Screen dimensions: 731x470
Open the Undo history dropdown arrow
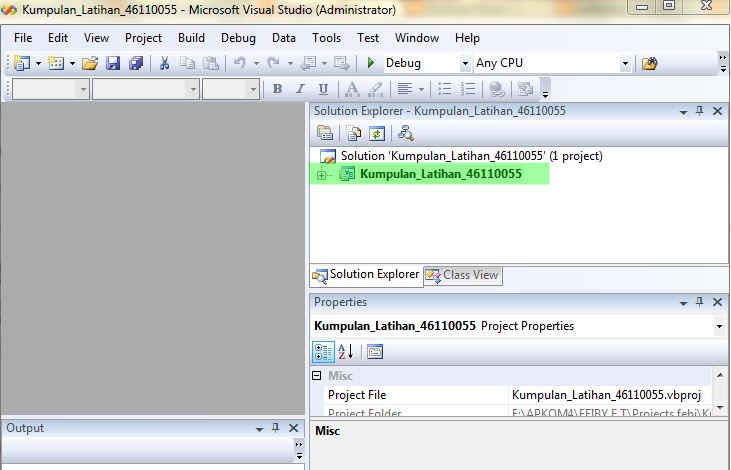point(256,63)
